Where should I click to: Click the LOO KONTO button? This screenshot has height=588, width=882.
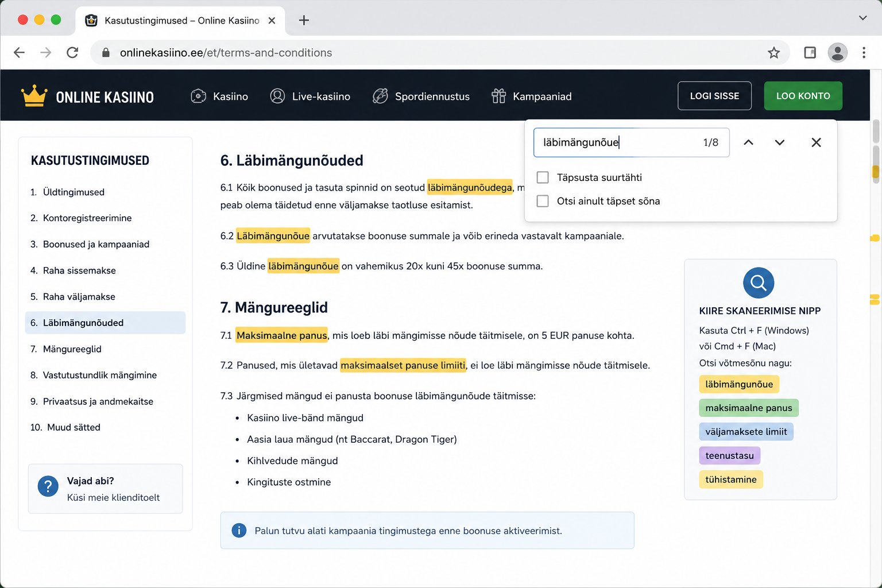point(803,96)
